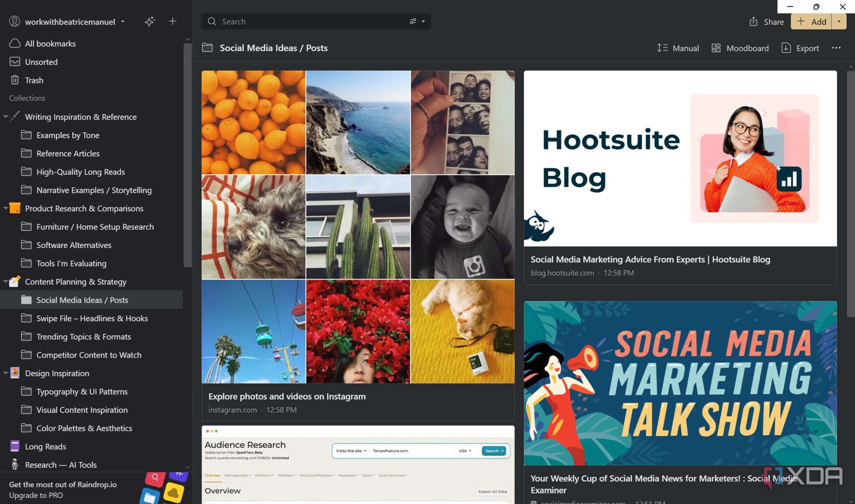Click the plus icon to add a collection
This screenshot has height=504, width=855.
click(173, 21)
